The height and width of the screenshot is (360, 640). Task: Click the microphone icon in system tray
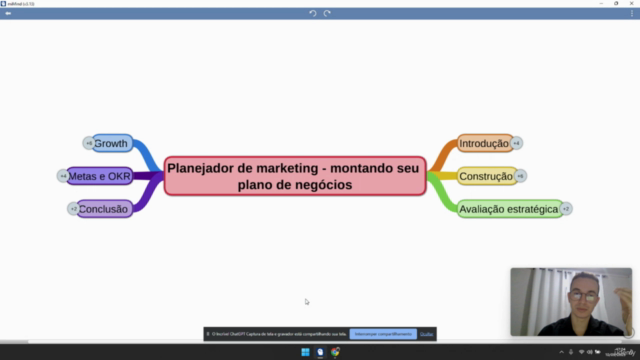point(571,352)
